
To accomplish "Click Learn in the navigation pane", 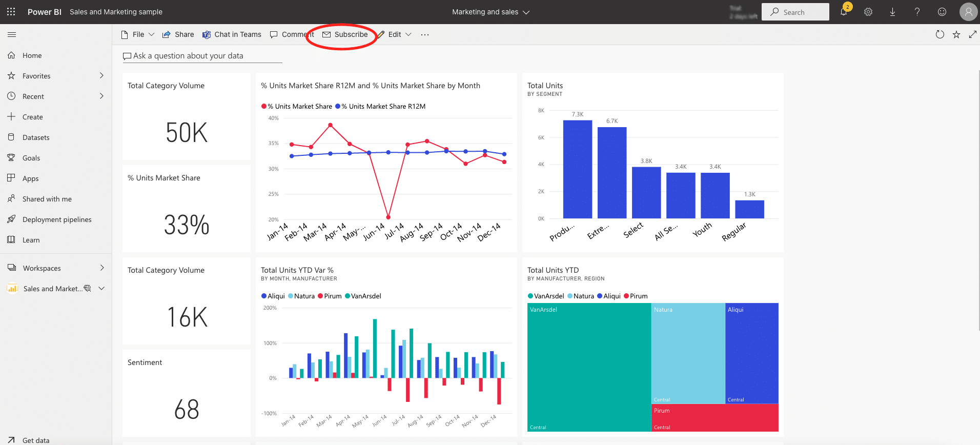I will tap(31, 240).
